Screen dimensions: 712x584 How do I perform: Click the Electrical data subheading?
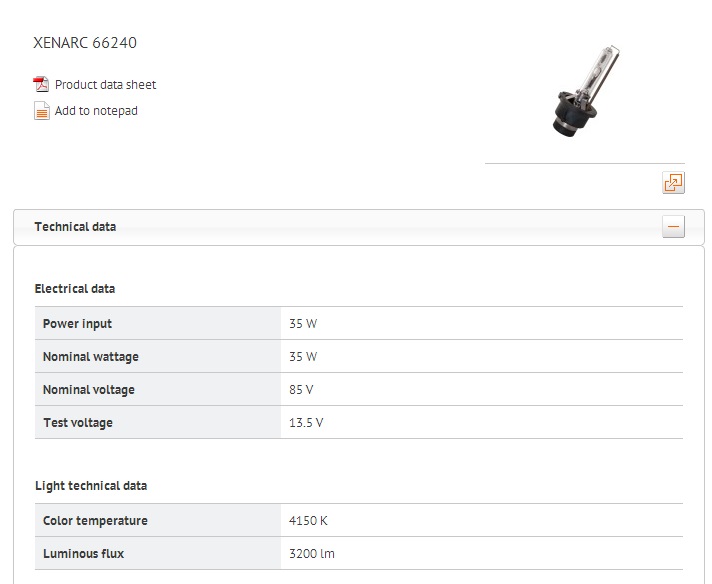coord(75,289)
